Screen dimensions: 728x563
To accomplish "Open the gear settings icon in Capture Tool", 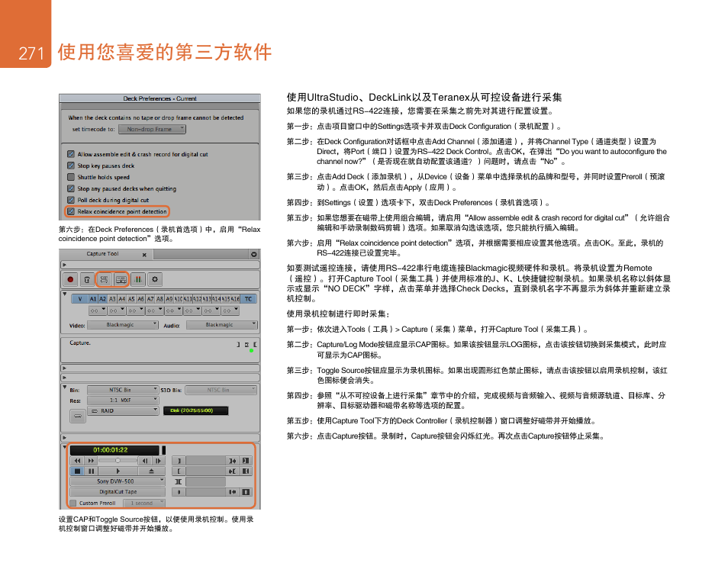I will click(x=155, y=279).
